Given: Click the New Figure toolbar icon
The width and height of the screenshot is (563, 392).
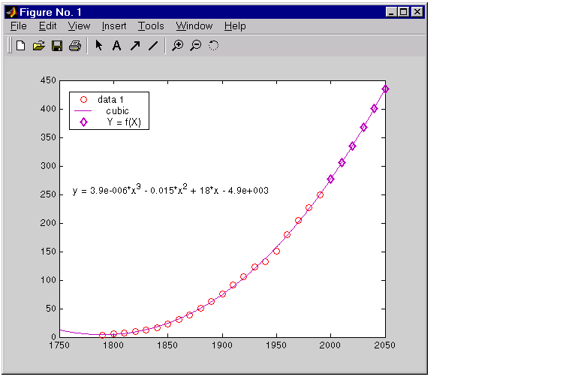Looking at the screenshot, I should (x=20, y=46).
